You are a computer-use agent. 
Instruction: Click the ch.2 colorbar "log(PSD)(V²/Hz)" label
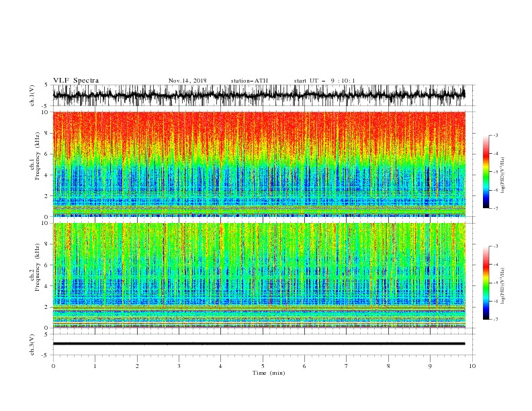(x=503, y=286)
